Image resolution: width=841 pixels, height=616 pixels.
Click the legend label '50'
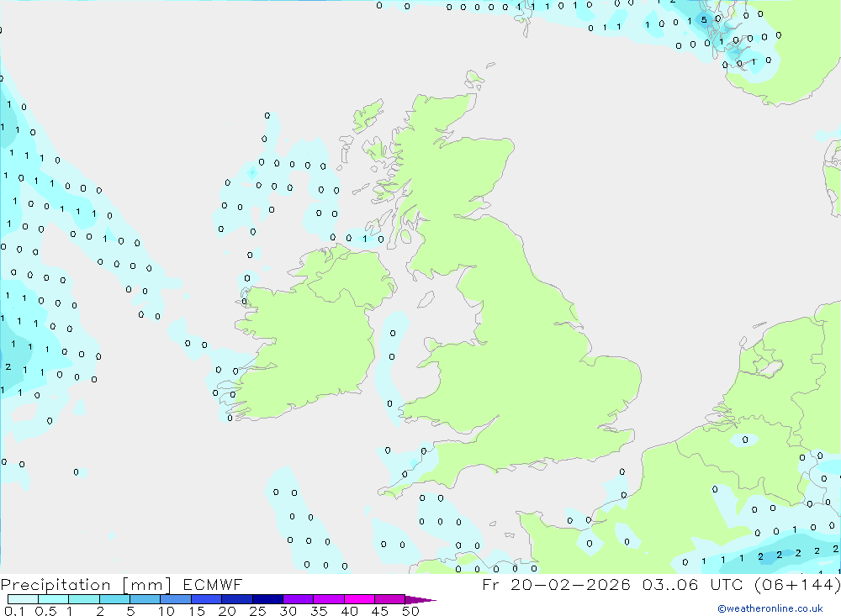coord(410,611)
